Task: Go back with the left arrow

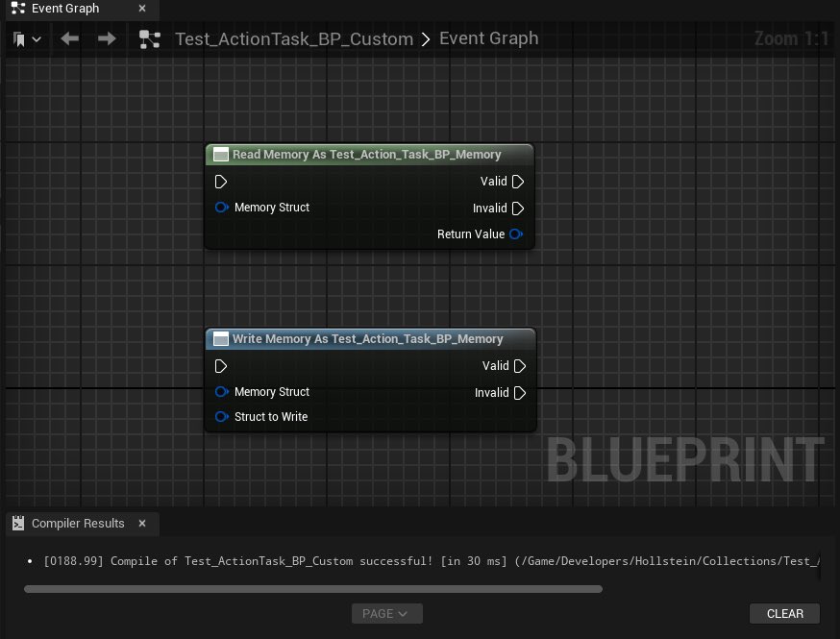Action: [x=69, y=38]
